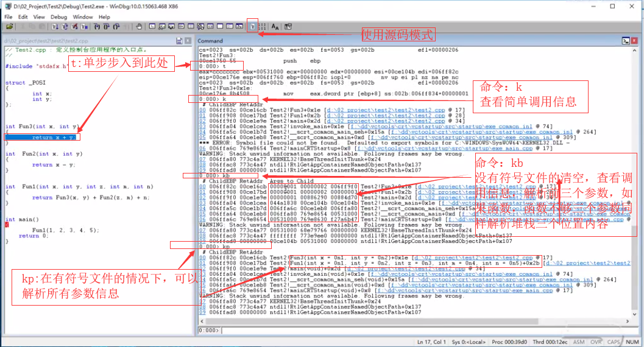Click the save icon on test2.cpp pane
This screenshot has height=347, width=644.
(180, 41)
